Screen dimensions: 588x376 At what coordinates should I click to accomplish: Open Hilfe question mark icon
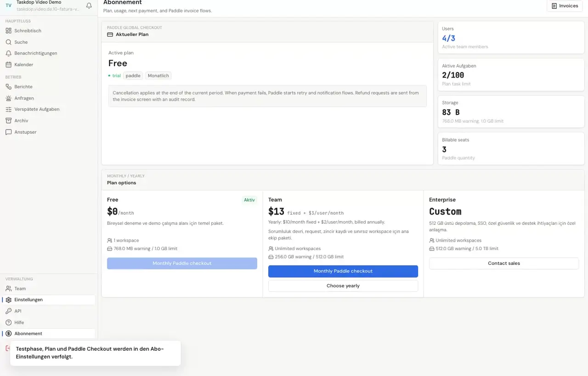click(x=8, y=323)
